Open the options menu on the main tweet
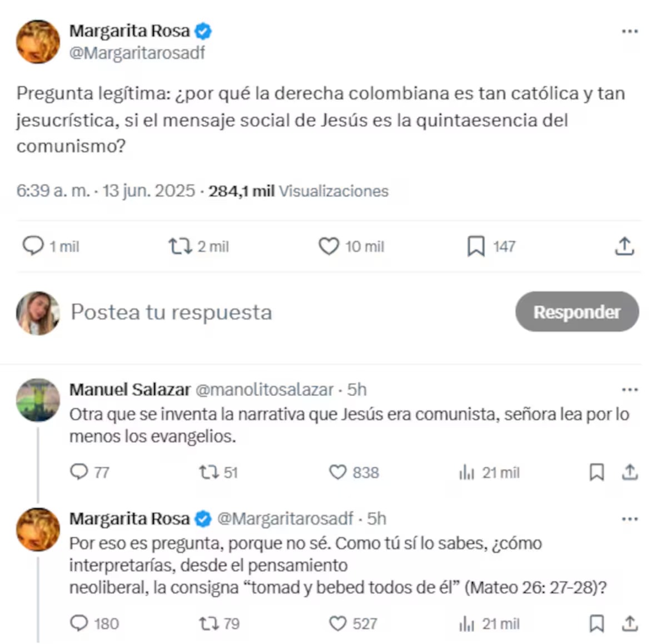This screenshot has width=667, height=644. pyautogui.click(x=630, y=32)
